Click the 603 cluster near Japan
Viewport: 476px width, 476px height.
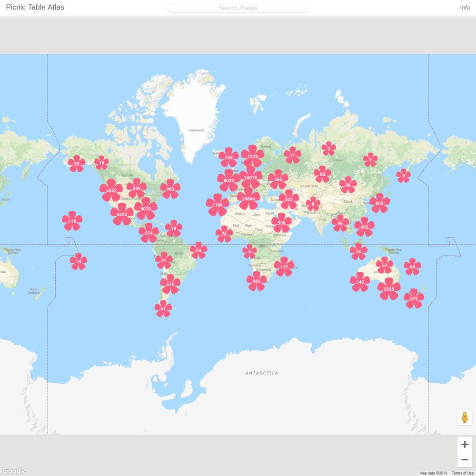(379, 203)
